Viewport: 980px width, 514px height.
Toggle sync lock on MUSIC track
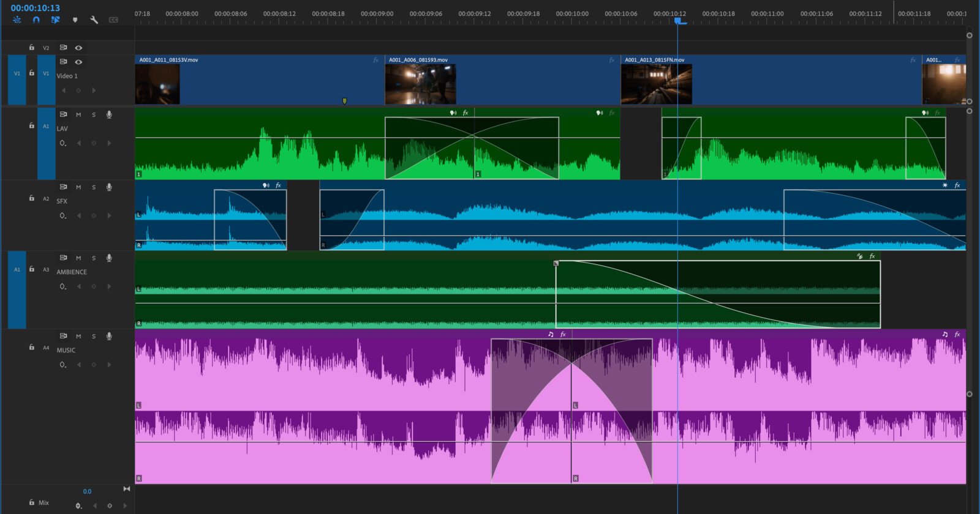point(63,336)
